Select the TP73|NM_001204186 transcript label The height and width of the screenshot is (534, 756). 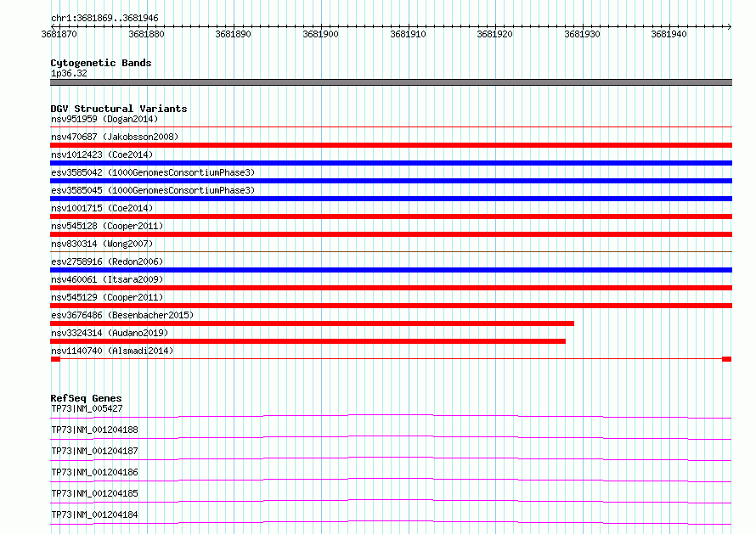pos(94,472)
